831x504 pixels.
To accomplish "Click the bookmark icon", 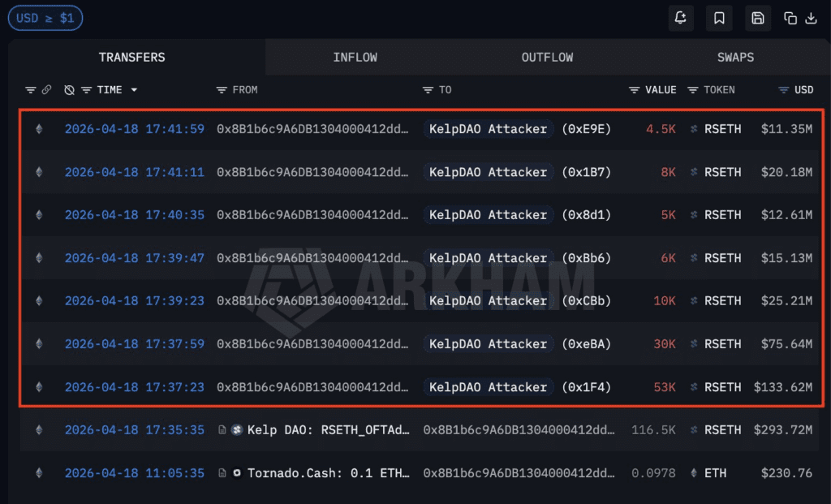I will click(719, 18).
